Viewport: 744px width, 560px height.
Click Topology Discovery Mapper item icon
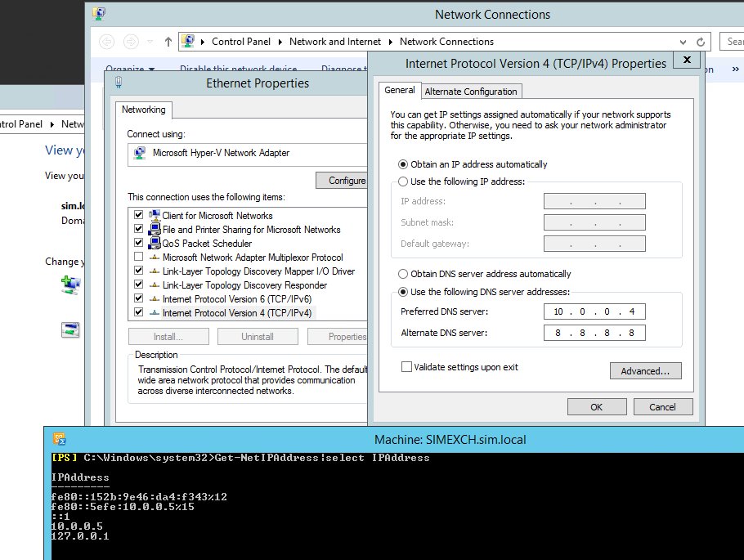tap(155, 271)
